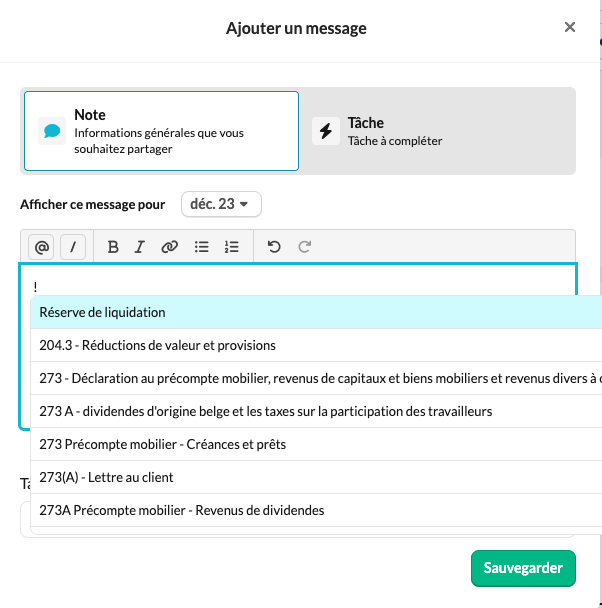Click the @ mention icon
602x608 pixels.
click(x=42, y=247)
